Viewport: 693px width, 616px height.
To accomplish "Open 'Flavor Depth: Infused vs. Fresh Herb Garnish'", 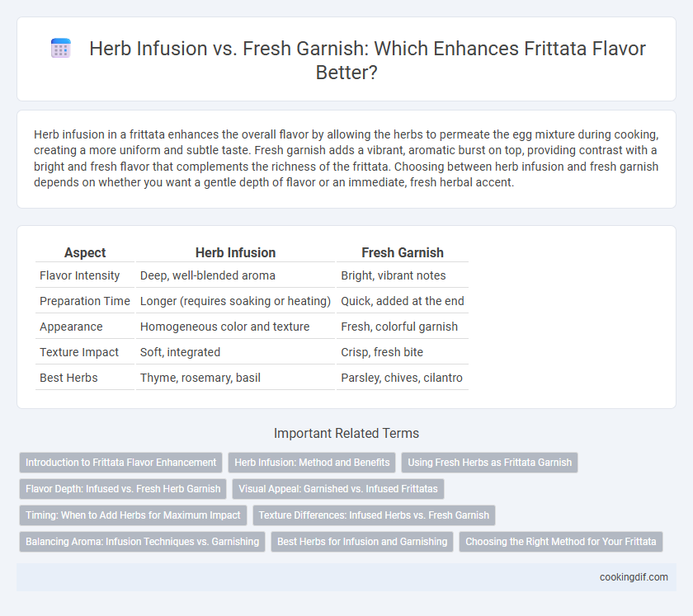I will (x=123, y=489).
